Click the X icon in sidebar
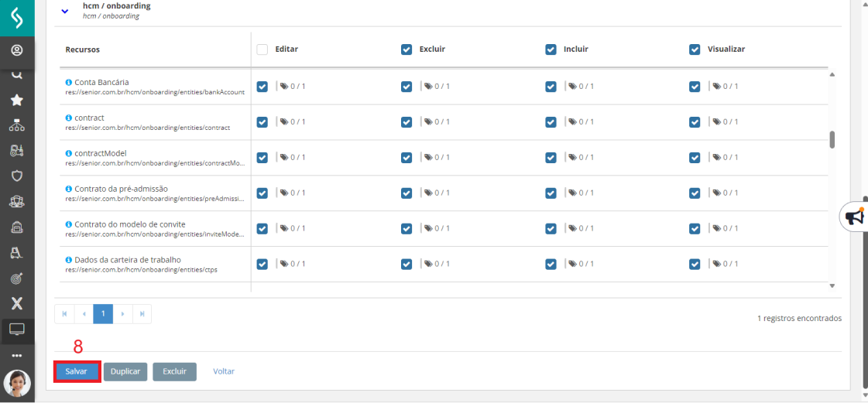 [x=16, y=303]
